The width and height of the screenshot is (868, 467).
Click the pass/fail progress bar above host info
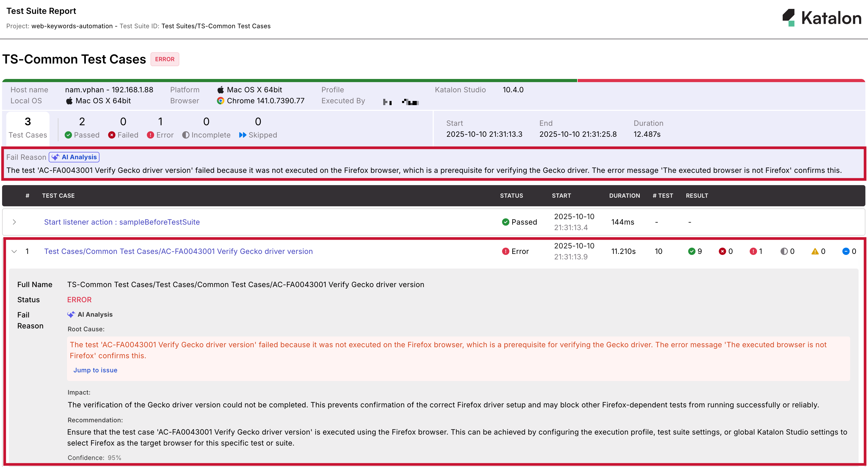(434, 81)
